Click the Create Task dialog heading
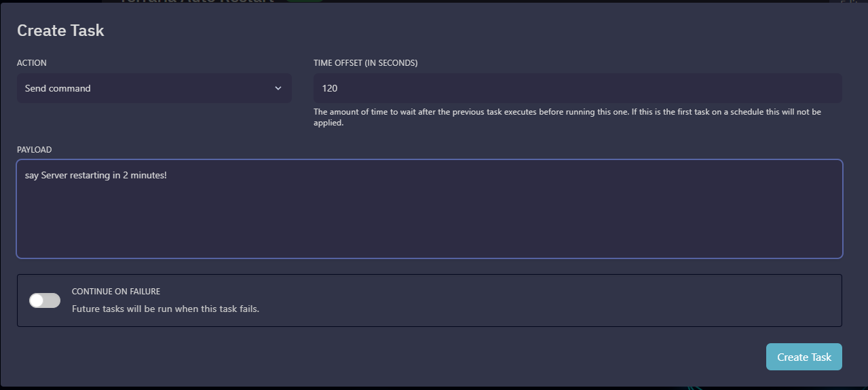 [x=60, y=31]
